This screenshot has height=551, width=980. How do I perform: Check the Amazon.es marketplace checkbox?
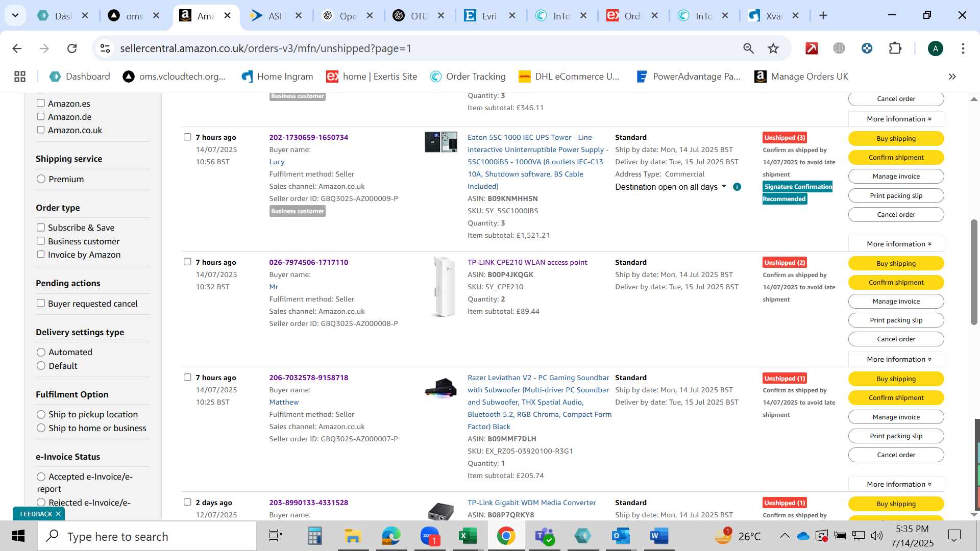coord(41,103)
